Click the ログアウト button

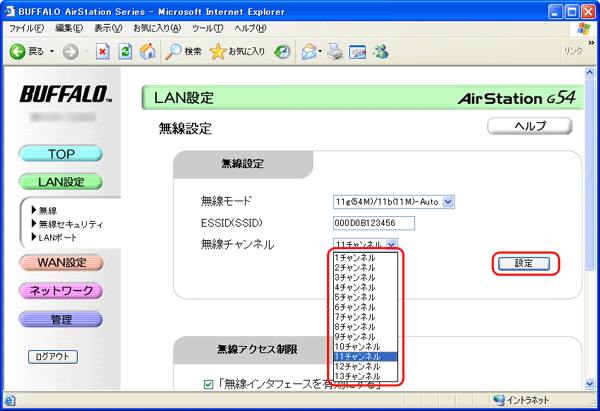(x=53, y=357)
